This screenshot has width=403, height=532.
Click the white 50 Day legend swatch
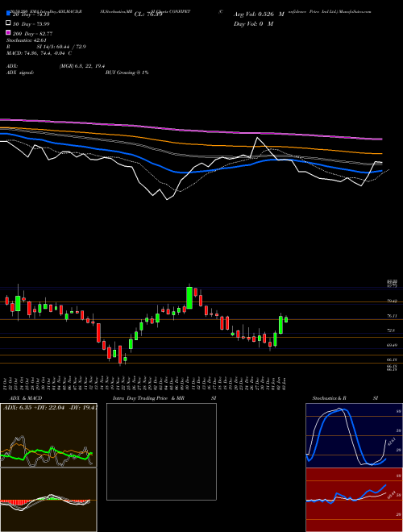(9, 23)
